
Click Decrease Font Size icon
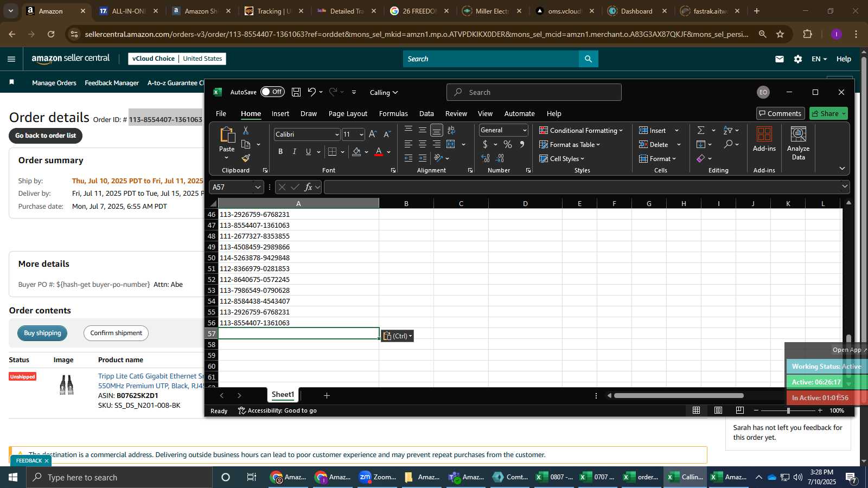[387, 134]
